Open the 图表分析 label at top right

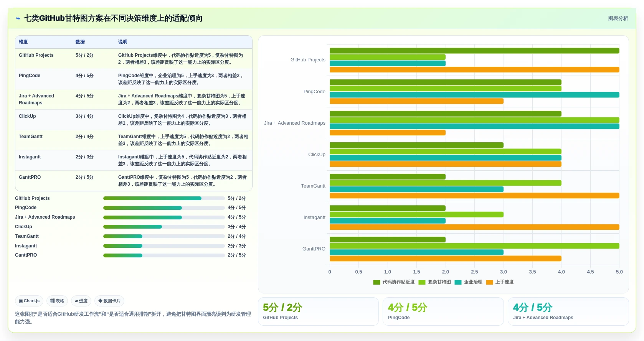pyautogui.click(x=618, y=18)
